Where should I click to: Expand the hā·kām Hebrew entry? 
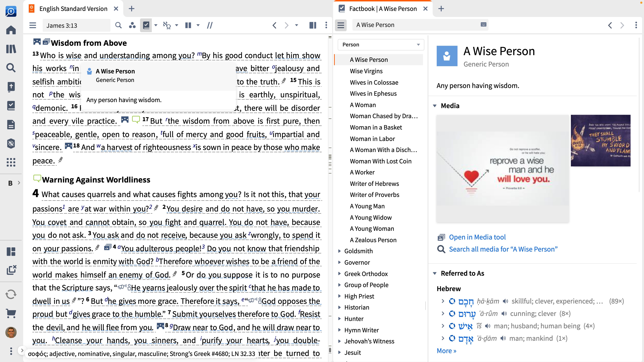(x=443, y=301)
